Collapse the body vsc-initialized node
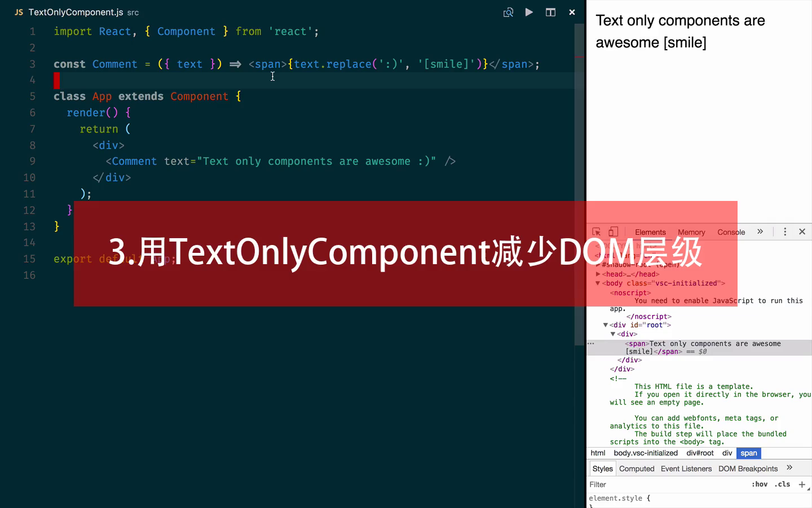Screen dimensions: 812x508 pyautogui.click(x=598, y=283)
